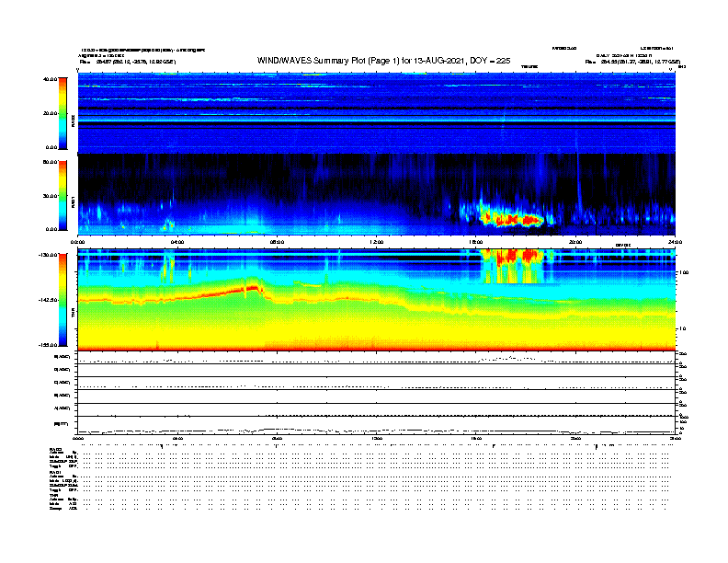Select the RAD1 intensity color bar

pos(63,196)
